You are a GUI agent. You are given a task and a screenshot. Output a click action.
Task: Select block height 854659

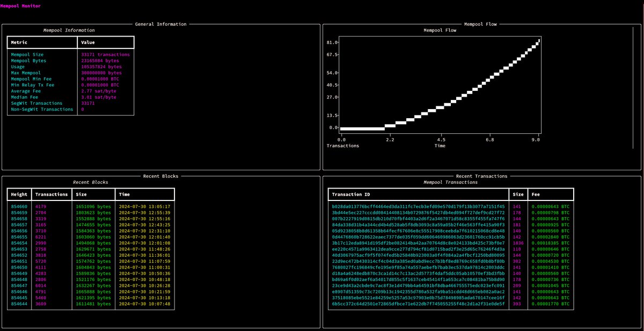[19, 213]
